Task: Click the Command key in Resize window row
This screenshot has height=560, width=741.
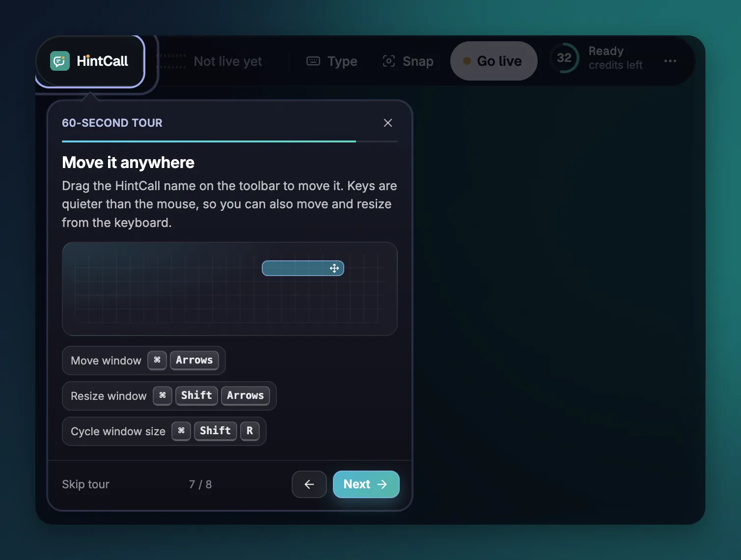Action: point(163,395)
